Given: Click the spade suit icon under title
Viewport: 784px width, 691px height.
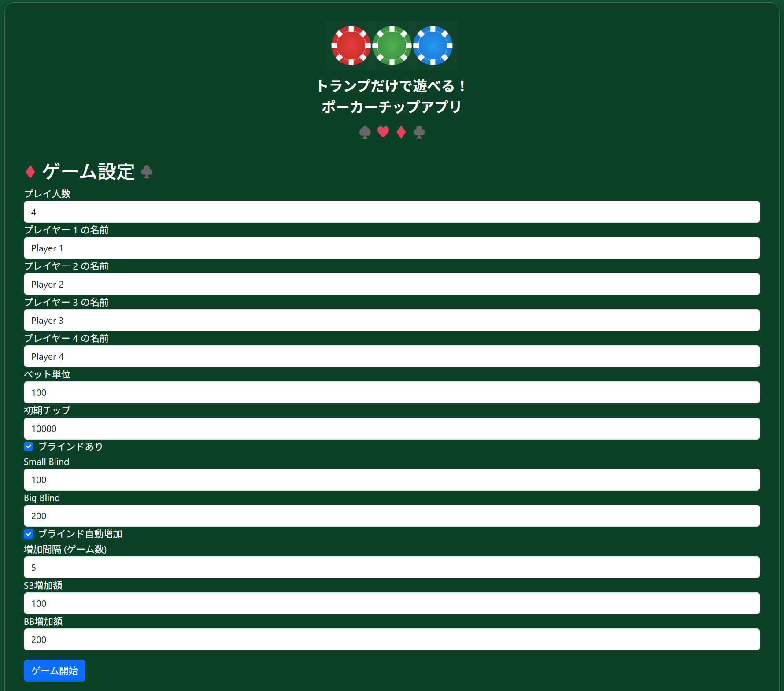Looking at the screenshot, I should coord(365,132).
